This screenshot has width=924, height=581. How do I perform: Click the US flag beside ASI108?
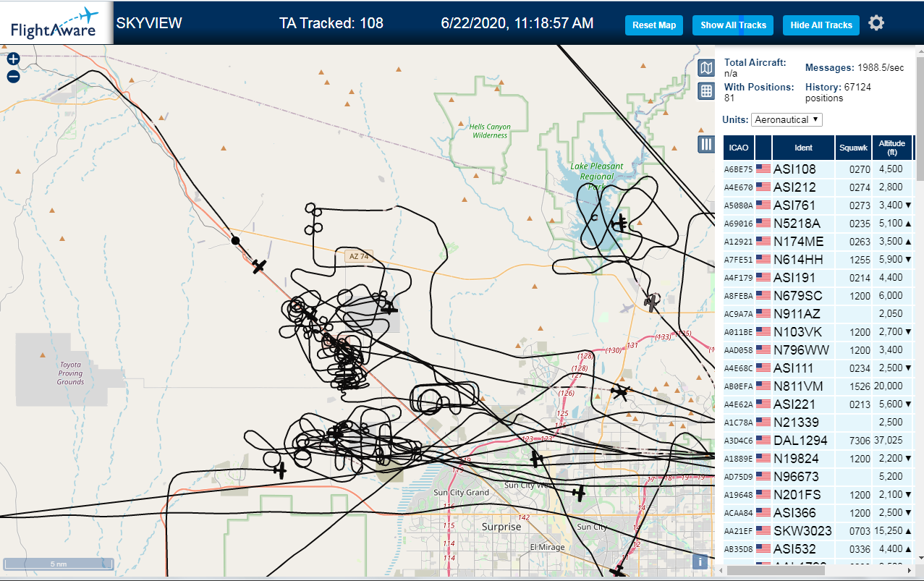[x=763, y=169]
